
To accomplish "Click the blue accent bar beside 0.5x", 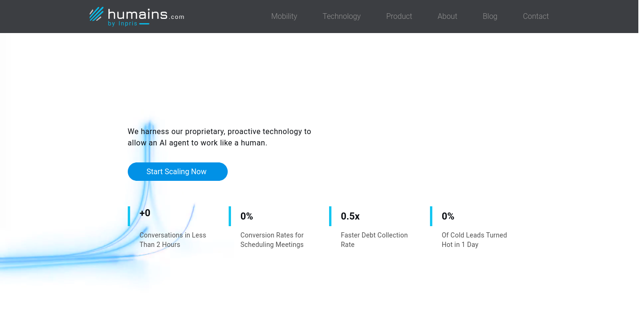I will (330, 216).
